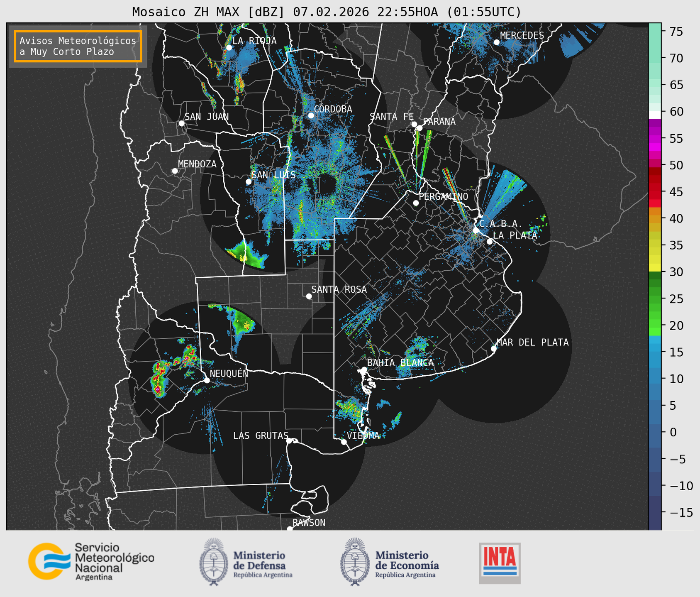Click the Servicio Meteorológico Nacional logo
The height and width of the screenshot is (597, 700).
tap(91, 561)
